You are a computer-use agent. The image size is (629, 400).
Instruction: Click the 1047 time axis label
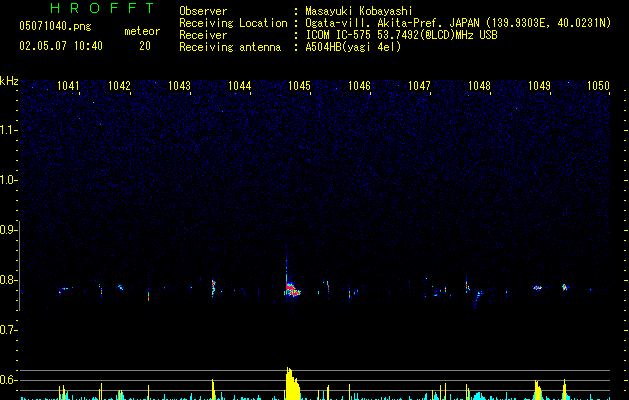[x=419, y=86]
